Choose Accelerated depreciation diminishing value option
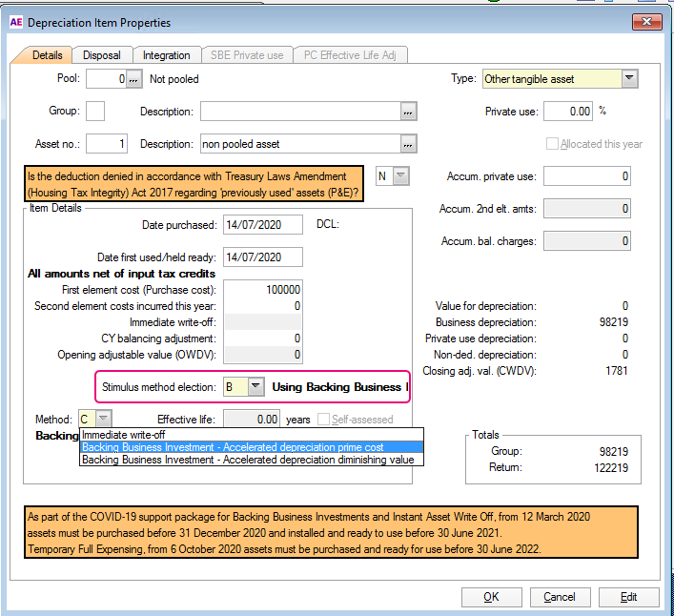The height and width of the screenshot is (616, 674). tap(247, 460)
